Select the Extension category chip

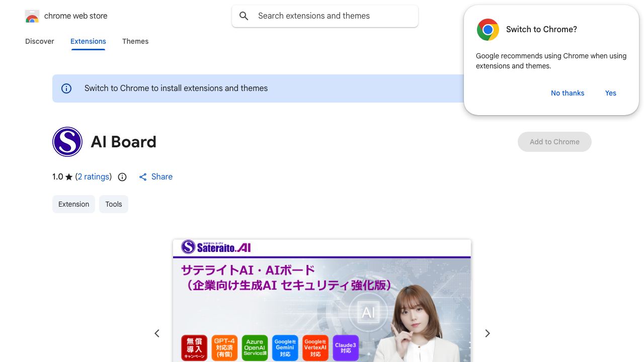73,204
